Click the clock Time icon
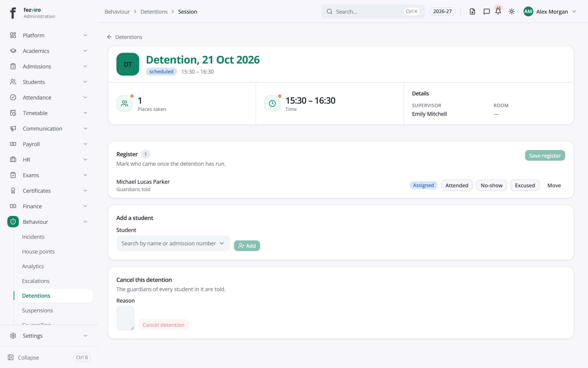This screenshot has height=368, width=588. [272, 103]
